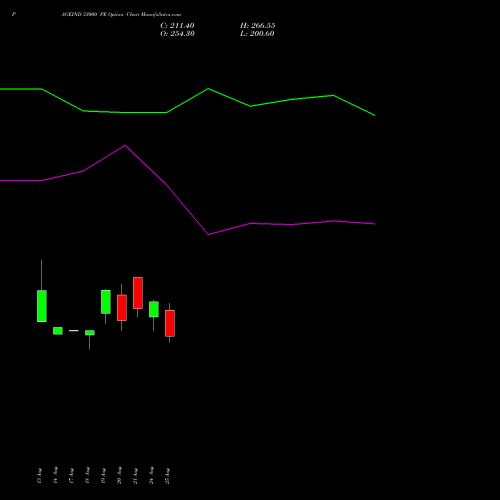Click the 19 Aug date label

103,475
